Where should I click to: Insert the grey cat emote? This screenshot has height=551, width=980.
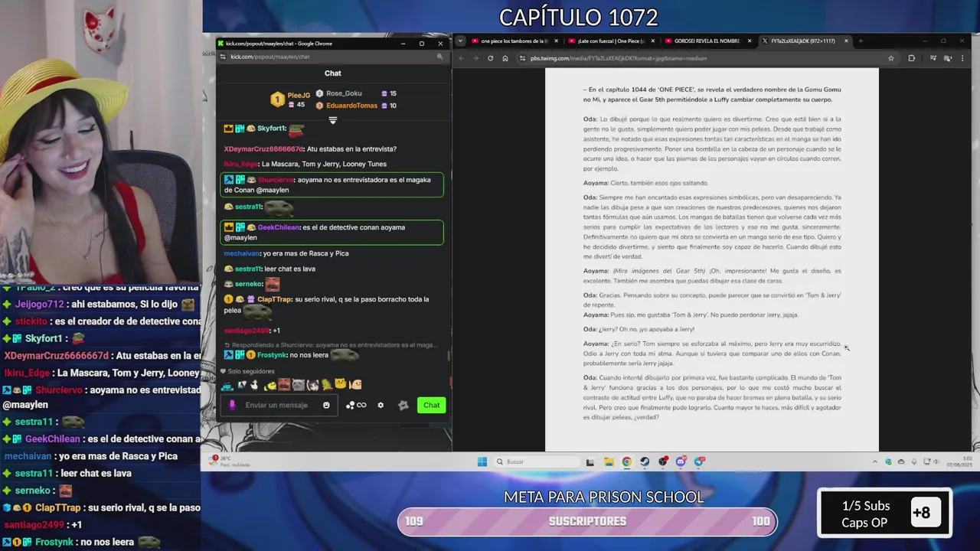click(x=299, y=384)
